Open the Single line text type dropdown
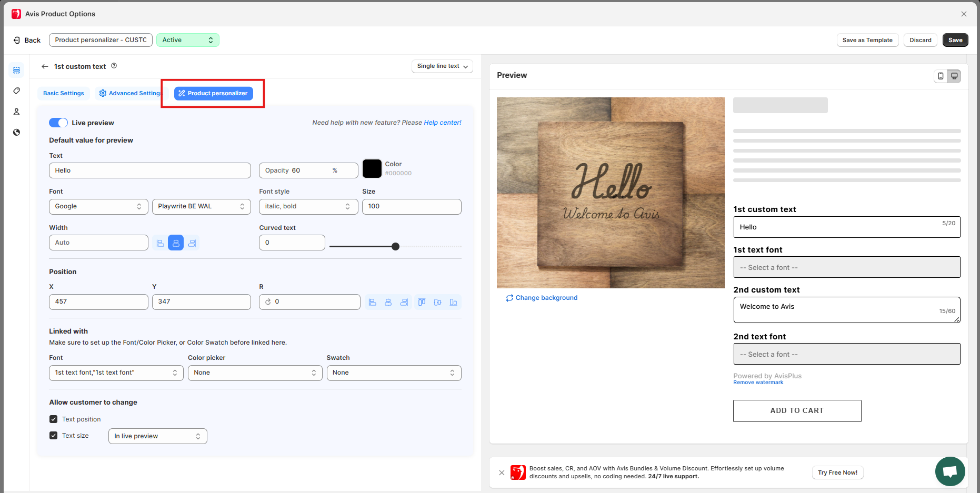 point(442,66)
